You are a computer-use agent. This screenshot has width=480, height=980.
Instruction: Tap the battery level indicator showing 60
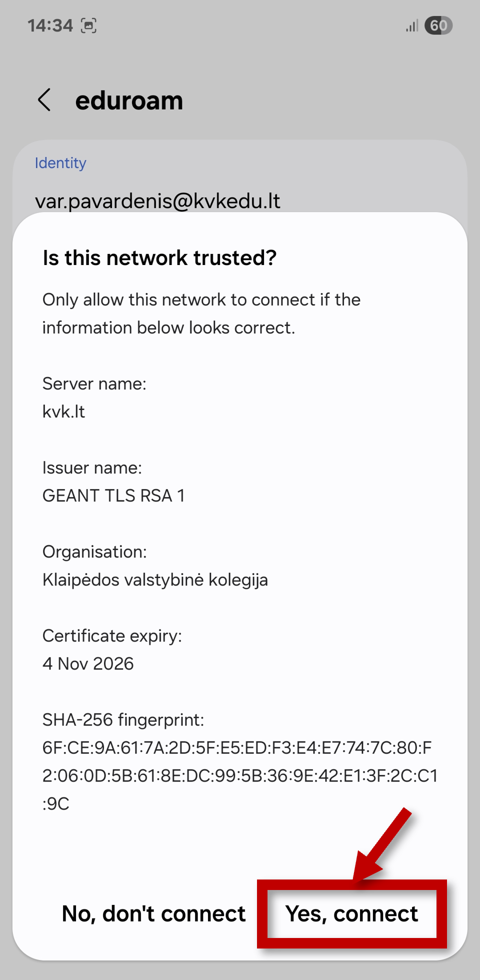(438, 25)
